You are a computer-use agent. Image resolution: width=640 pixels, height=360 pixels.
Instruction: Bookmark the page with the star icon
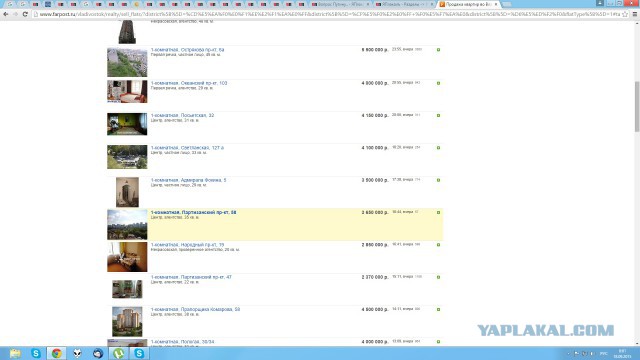pos(624,14)
